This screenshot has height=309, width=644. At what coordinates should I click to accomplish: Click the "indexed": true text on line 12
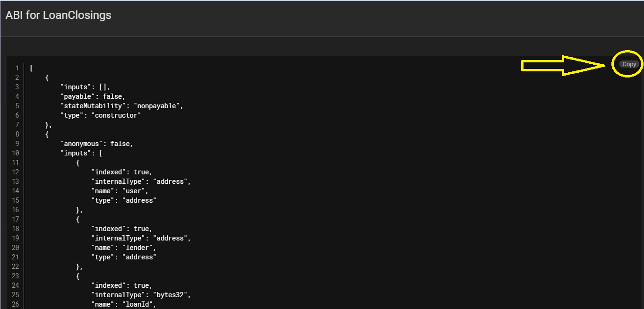pos(122,172)
